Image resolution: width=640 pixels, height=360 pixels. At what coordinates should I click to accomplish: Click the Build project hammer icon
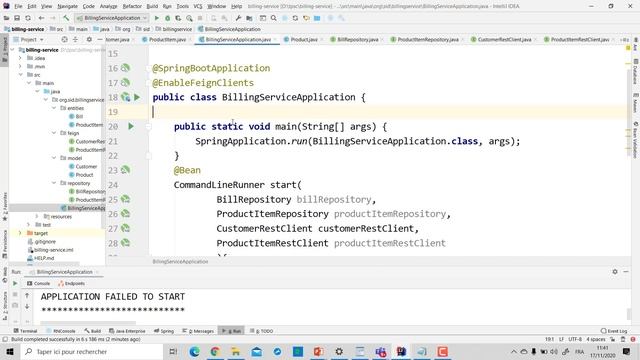point(66,18)
